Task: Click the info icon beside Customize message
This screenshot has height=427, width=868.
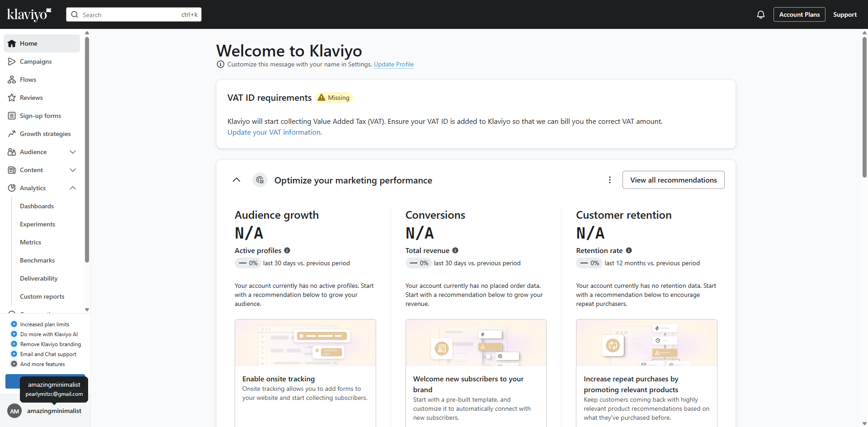Action: coord(221,64)
